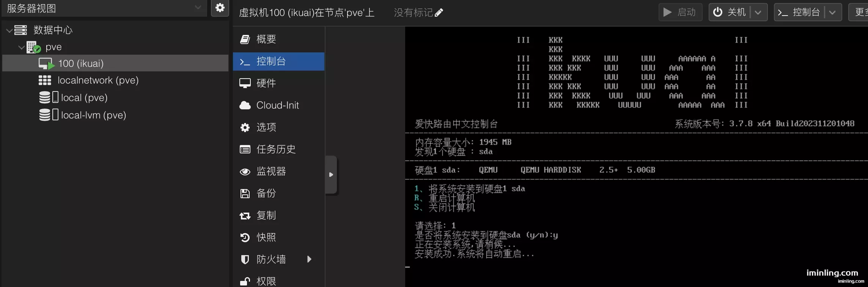This screenshot has height=287, width=868.
Task: Click the 数据中心 datacenter icon
Action: coord(20,30)
